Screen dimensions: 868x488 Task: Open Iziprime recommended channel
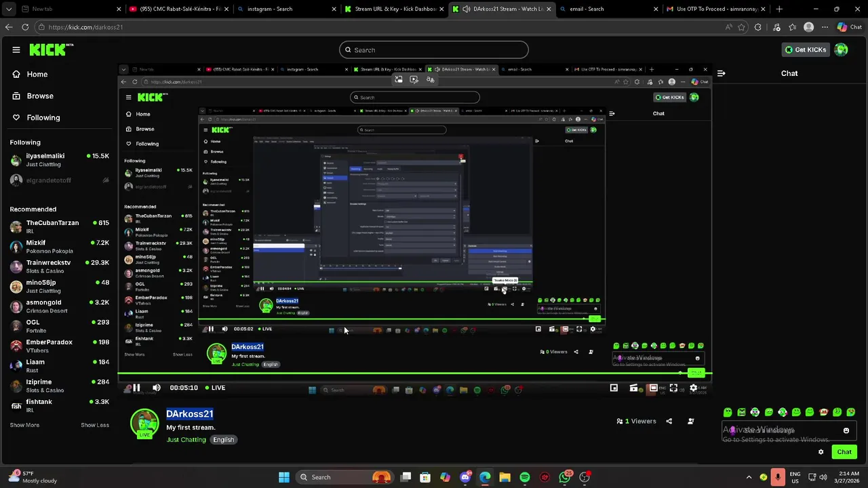coord(60,386)
